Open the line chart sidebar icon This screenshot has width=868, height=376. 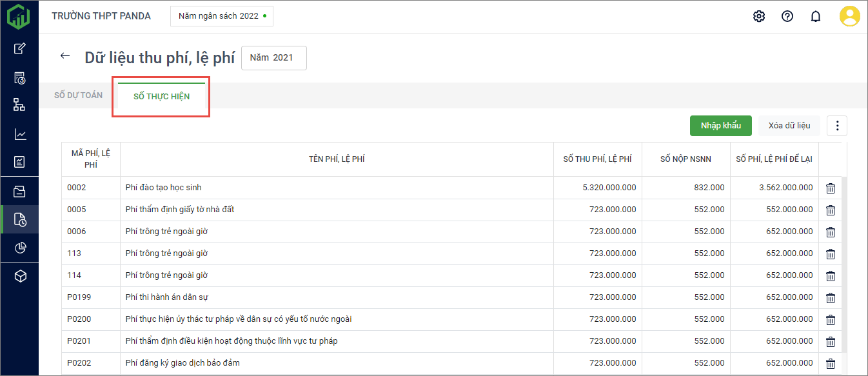pos(20,134)
